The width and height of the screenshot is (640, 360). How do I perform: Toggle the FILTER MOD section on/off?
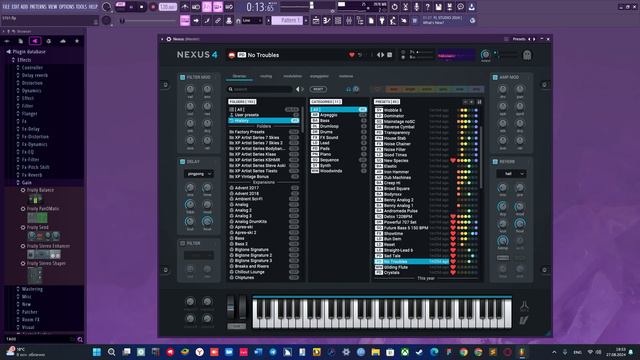pos(182,77)
